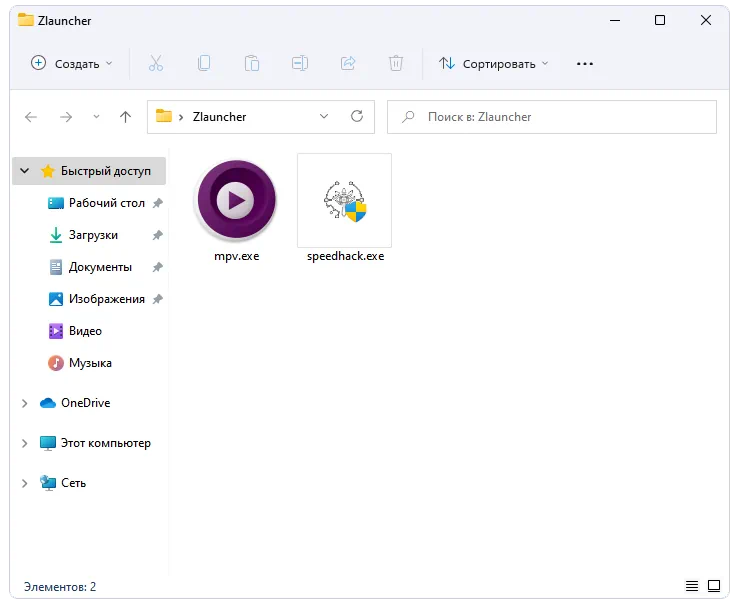The height and width of the screenshot is (606, 738).
Task: Go forward with the right arrow
Action: point(66,117)
